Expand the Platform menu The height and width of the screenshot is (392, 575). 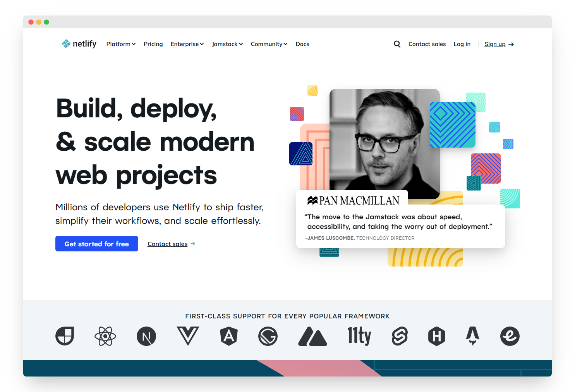click(x=121, y=44)
